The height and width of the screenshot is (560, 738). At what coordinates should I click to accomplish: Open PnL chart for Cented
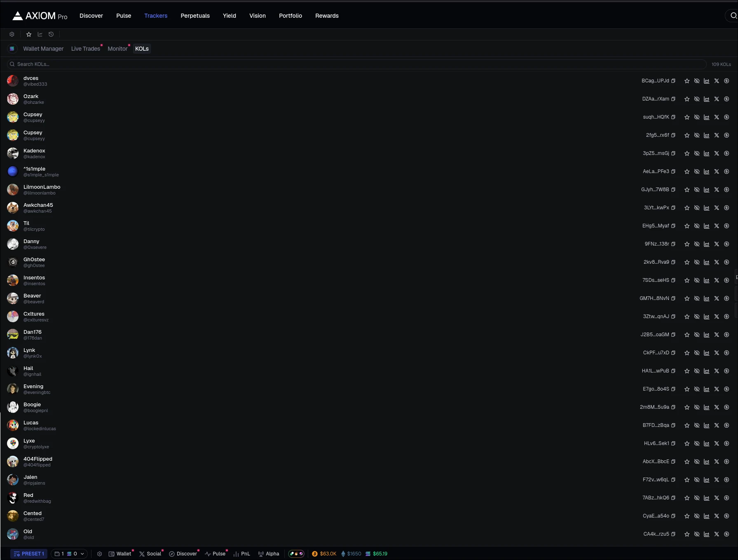tap(707, 516)
